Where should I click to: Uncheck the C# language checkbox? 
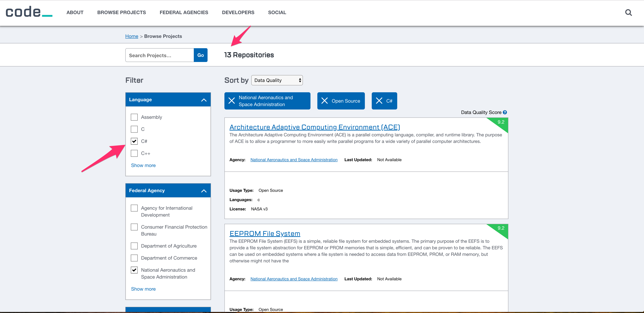pyautogui.click(x=134, y=141)
